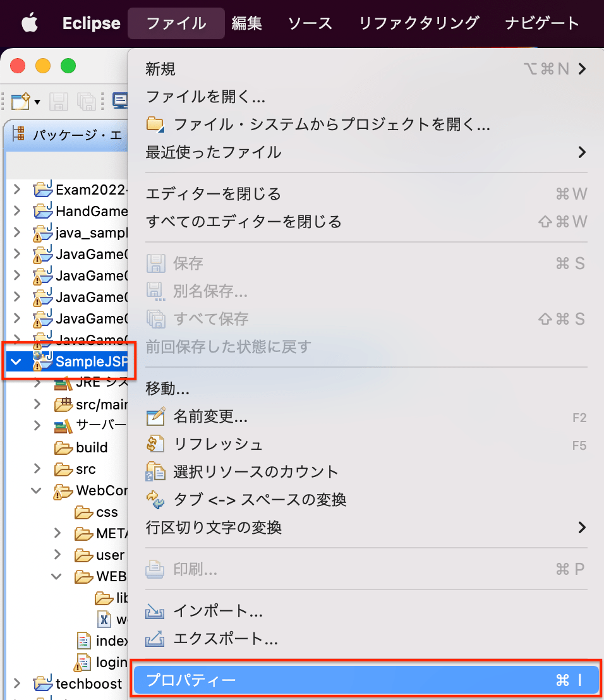The image size is (604, 700).
Task: Open the リファクタリング menu
Action: point(419,23)
